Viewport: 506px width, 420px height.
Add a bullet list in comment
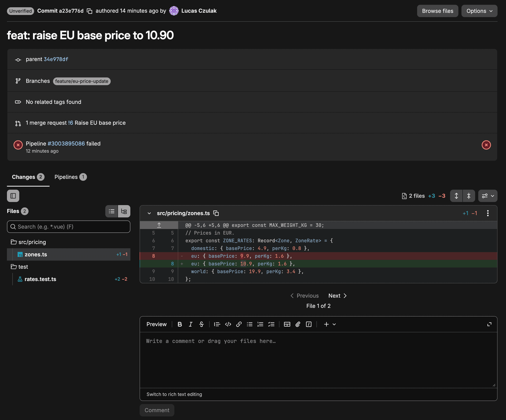pyautogui.click(x=250, y=324)
